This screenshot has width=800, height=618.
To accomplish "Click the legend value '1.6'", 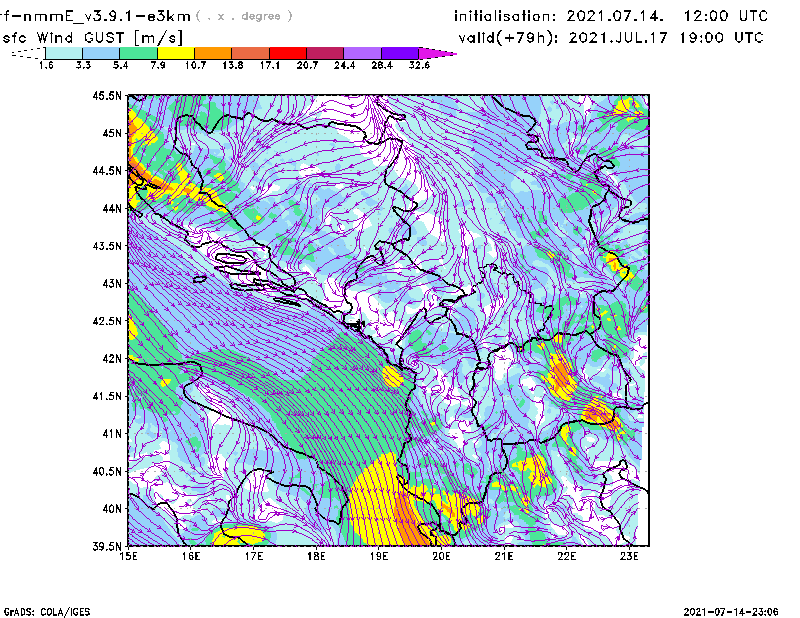I will point(46,65).
